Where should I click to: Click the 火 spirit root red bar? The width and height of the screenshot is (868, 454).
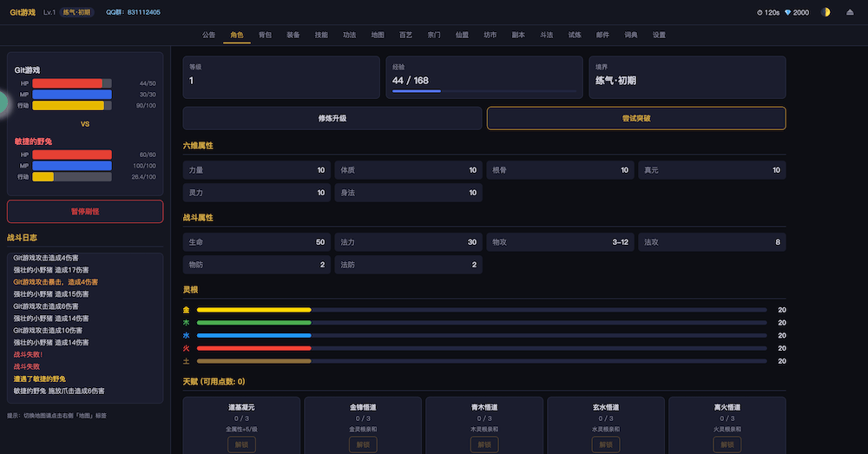pos(254,348)
